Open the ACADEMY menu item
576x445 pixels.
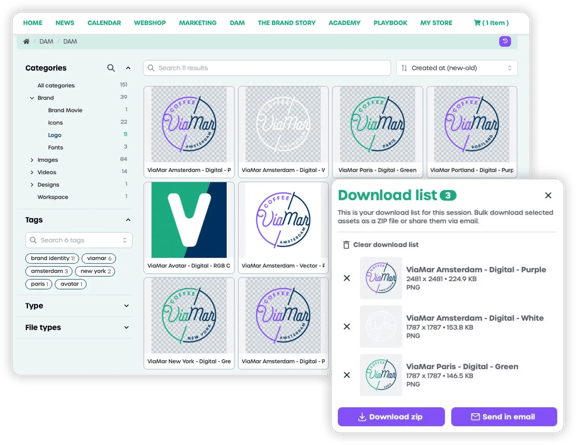coord(345,23)
